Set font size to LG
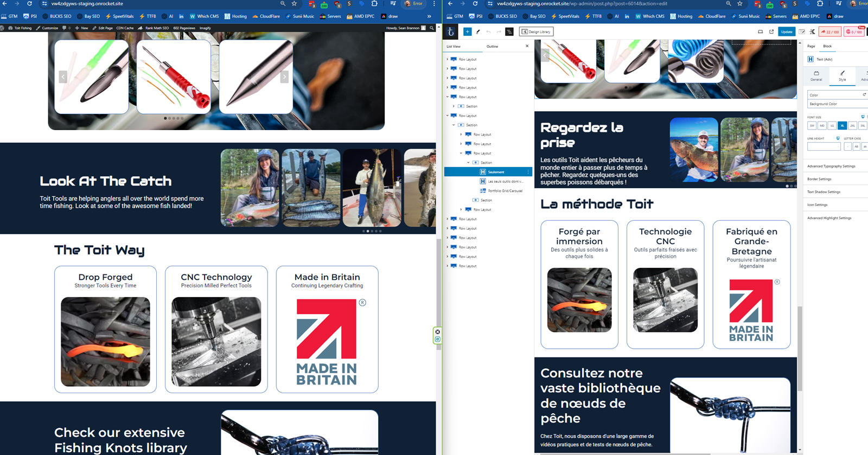 point(832,125)
